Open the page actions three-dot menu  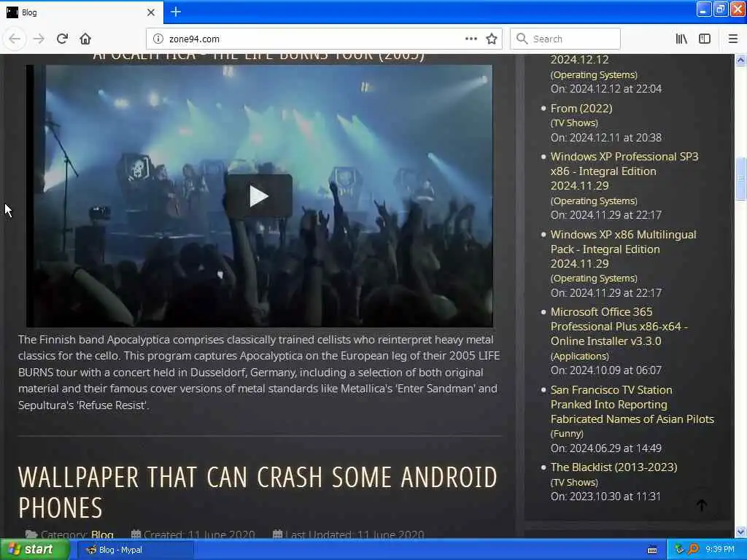(471, 39)
